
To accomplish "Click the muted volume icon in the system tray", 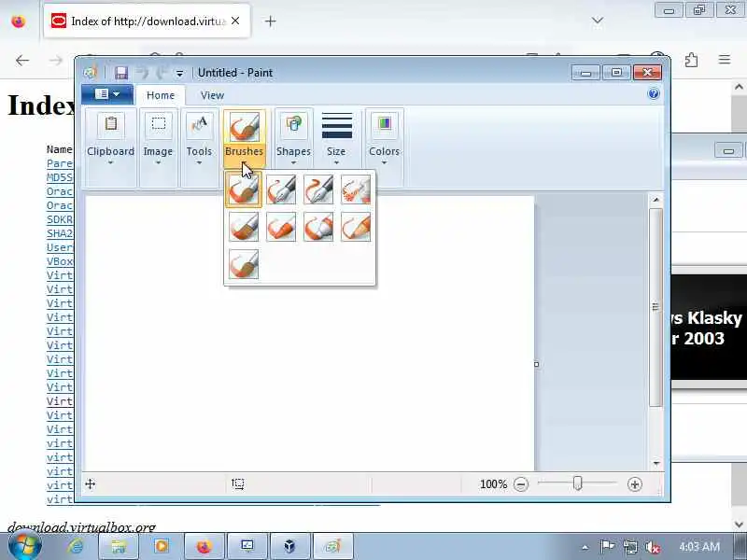I will [x=653, y=547].
